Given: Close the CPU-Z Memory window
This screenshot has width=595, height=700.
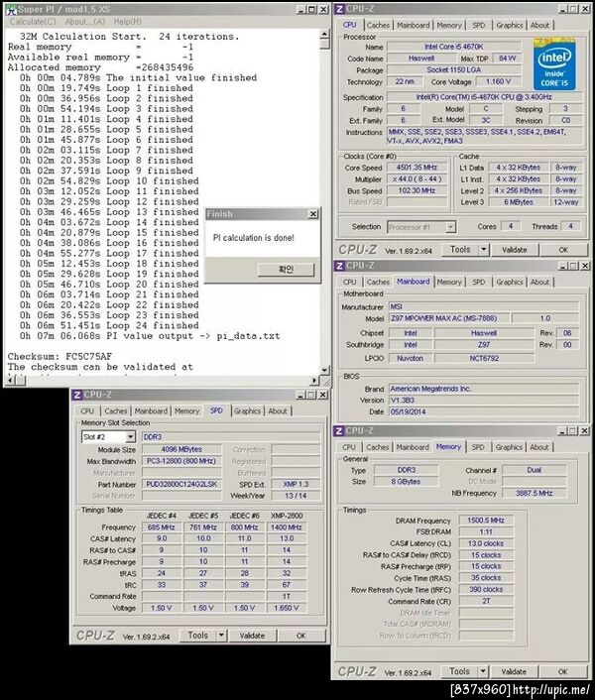Looking at the screenshot, I should [584, 430].
